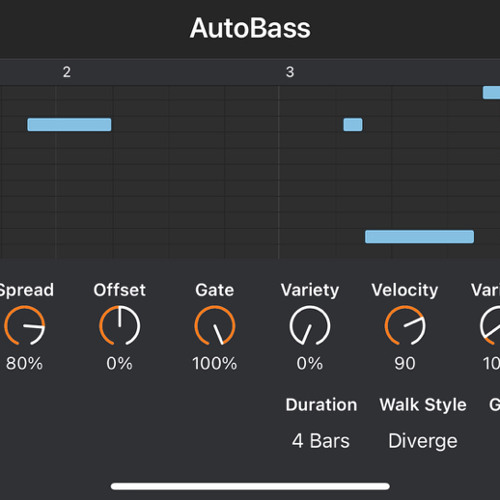Select the top-right note at the edge
500x500 pixels.
click(491, 93)
